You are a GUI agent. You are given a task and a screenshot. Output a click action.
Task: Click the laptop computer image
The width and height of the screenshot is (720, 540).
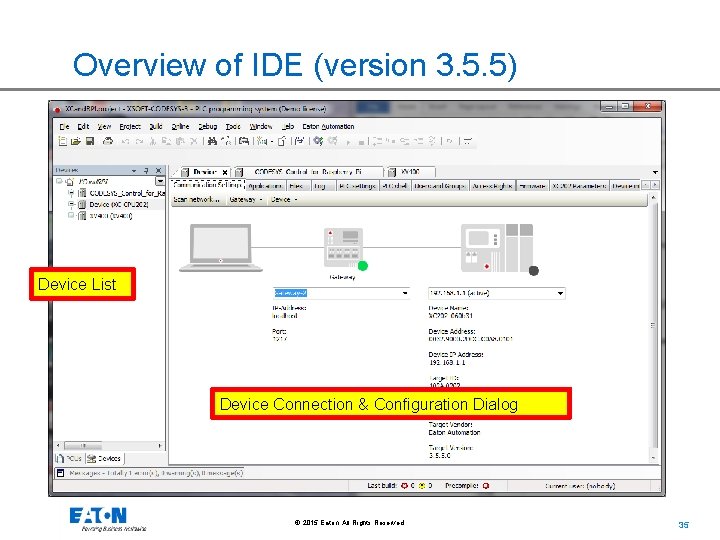click(x=221, y=248)
